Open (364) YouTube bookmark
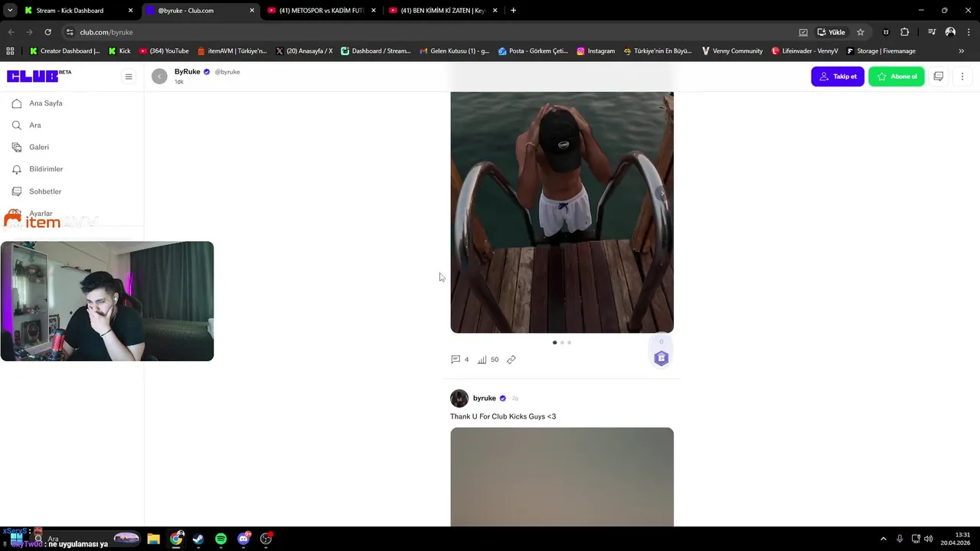The image size is (980, 551). click(x=164, y=51)
